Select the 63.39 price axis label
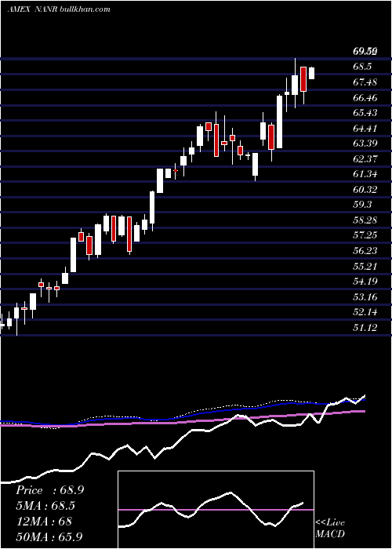The height and width of the screenshot is (549, 392). 365,144
